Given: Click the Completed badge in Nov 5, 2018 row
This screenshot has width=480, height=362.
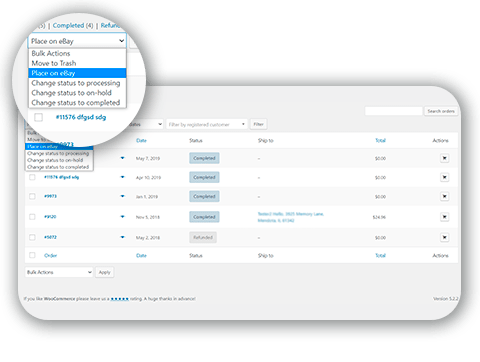Looking at the screenshot, I should [x=204, y=217].
